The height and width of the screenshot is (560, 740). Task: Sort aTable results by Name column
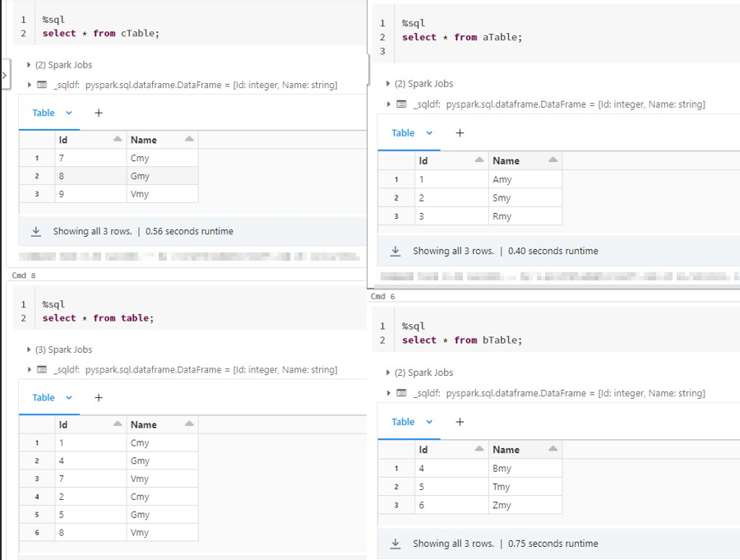(553, 160)
